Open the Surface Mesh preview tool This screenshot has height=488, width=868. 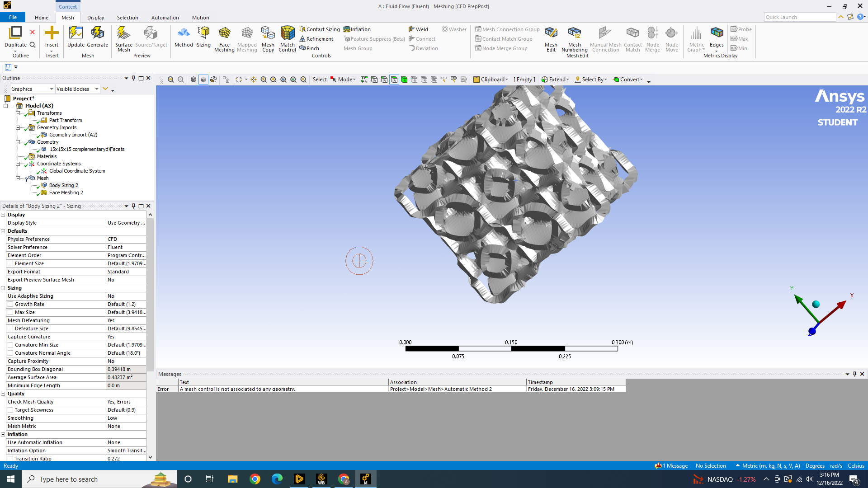123,39
